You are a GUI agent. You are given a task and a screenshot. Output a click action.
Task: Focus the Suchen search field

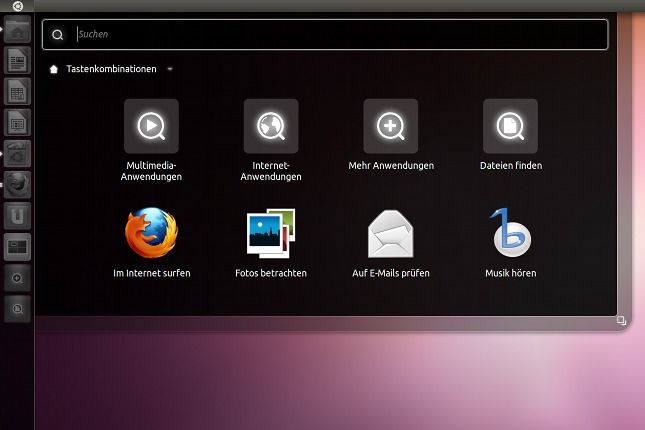(325, 35)
